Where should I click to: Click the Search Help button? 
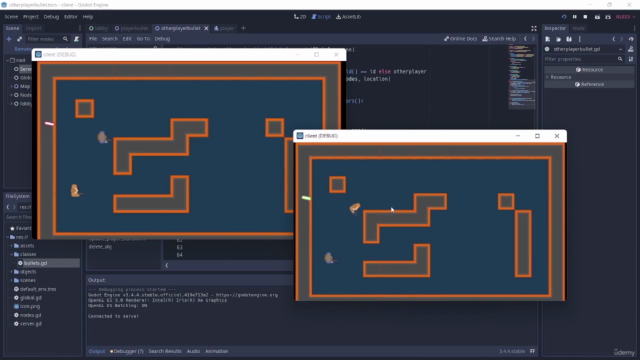click(499, 39)
